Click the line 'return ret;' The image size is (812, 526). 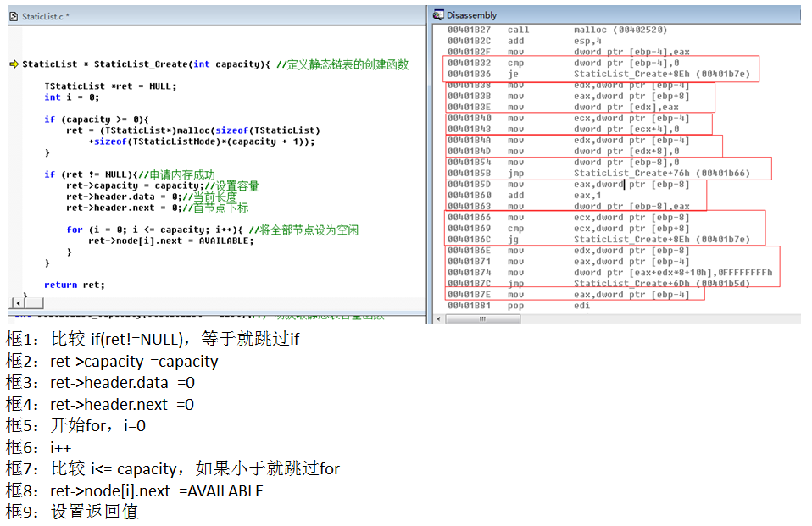tap(75, 285)
